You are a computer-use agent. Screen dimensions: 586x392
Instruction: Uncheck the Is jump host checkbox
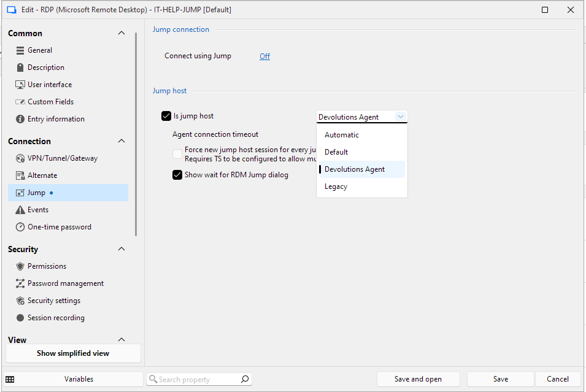[x=166, y=115]
